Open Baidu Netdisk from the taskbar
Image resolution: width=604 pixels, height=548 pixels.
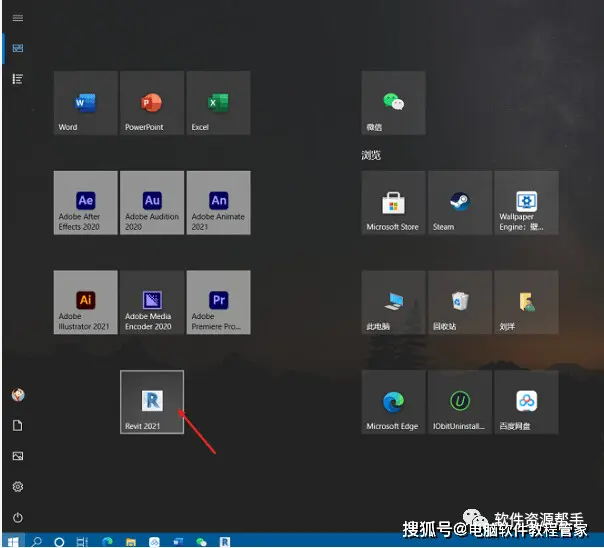pyautogui.click(x=154, y=542)
